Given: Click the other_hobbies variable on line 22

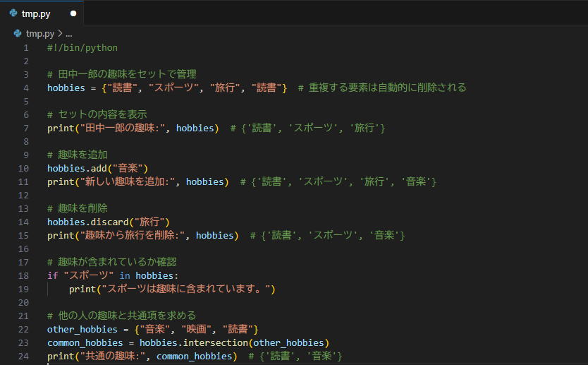Looking at the screenshot, I should click(82, 329).
